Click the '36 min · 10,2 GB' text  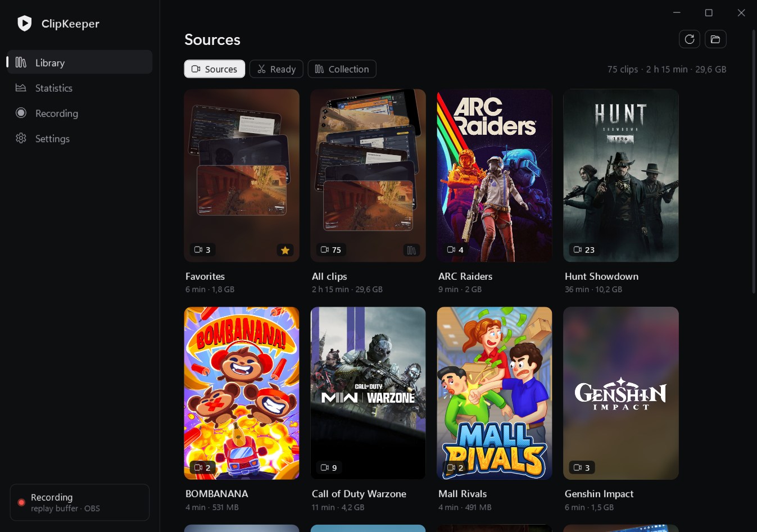pyautogui.click(x=593, y=289)
